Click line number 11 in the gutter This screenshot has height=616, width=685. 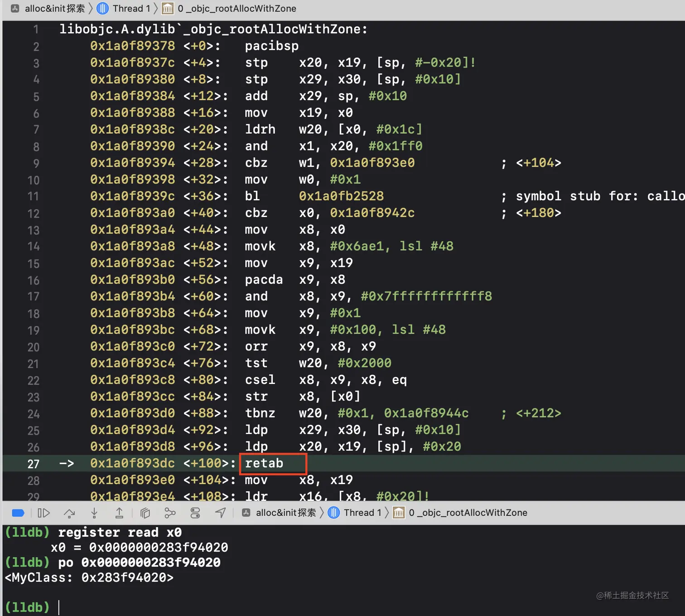[34, 197]
